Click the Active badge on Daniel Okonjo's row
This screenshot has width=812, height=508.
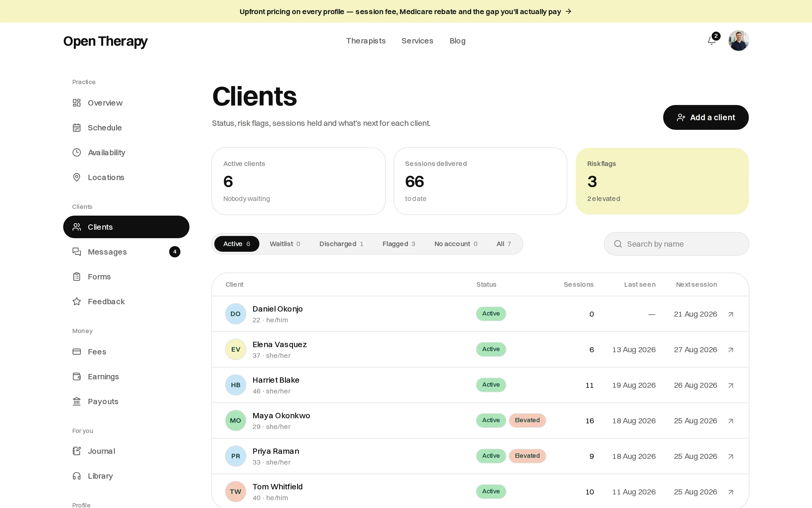point(491,314)
